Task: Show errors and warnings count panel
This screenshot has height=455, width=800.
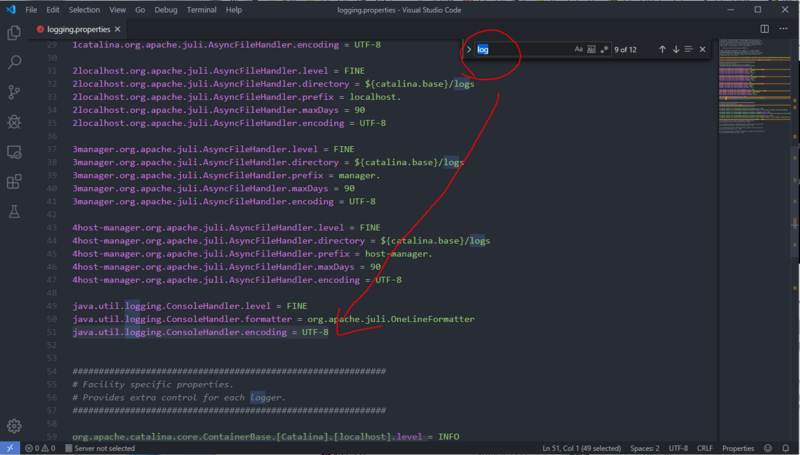Action: point(40,448)
